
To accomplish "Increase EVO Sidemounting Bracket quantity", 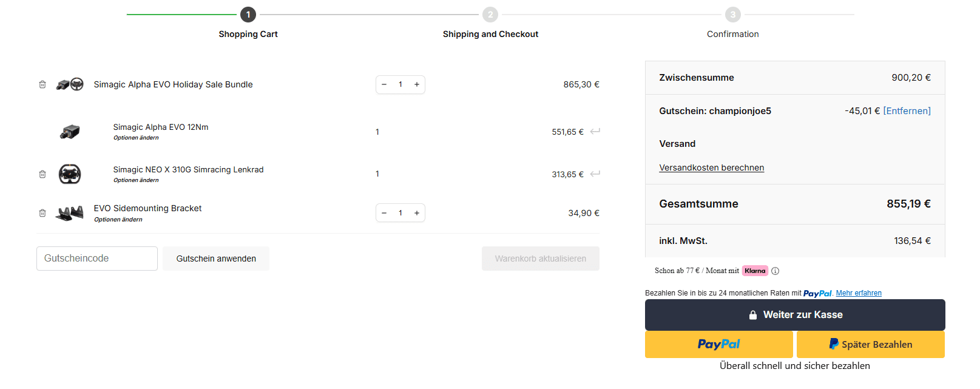I will pos(417,213).
